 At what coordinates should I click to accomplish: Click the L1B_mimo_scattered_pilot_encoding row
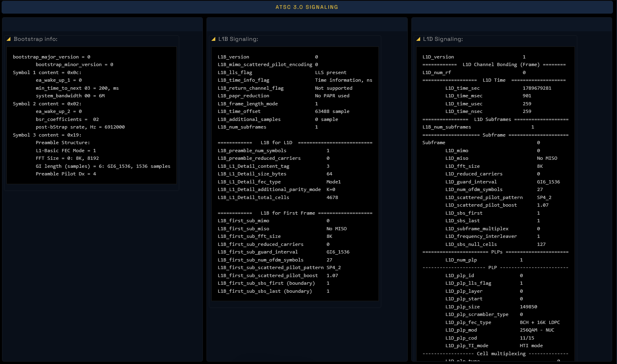pyautogui.click(x=268, y=64)
